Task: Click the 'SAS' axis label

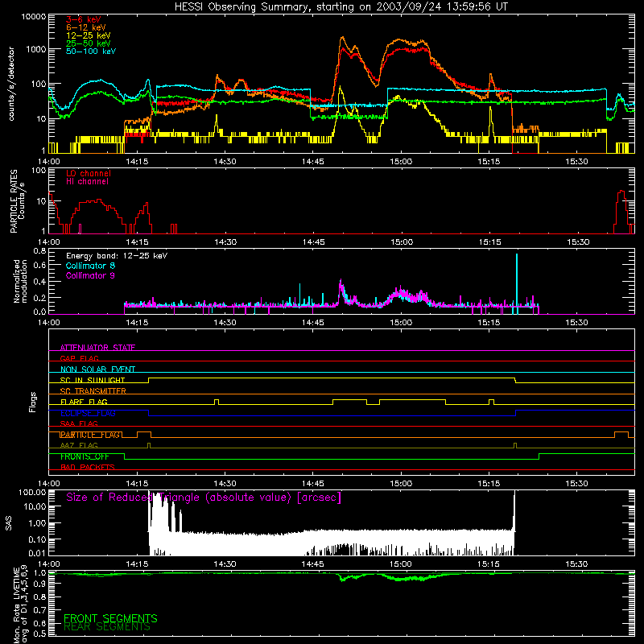Action: (x=9, y=524)
